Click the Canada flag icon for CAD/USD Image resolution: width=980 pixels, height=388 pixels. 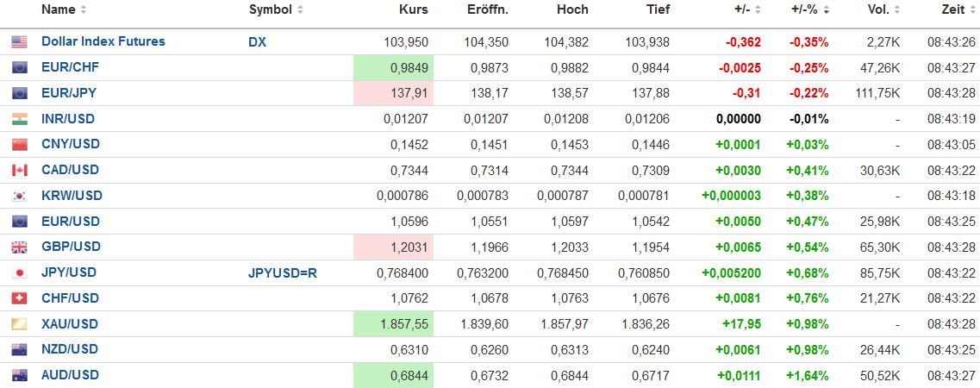click(19, 170)
